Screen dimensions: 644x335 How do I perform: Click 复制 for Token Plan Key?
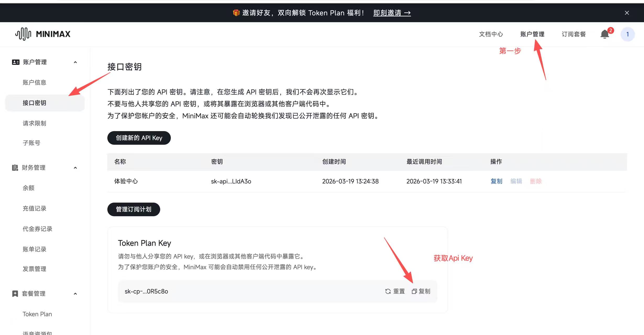coord(424,291)
